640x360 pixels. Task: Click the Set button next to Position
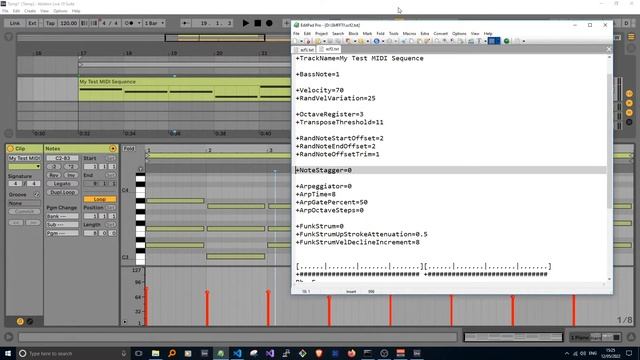(110, 208)
